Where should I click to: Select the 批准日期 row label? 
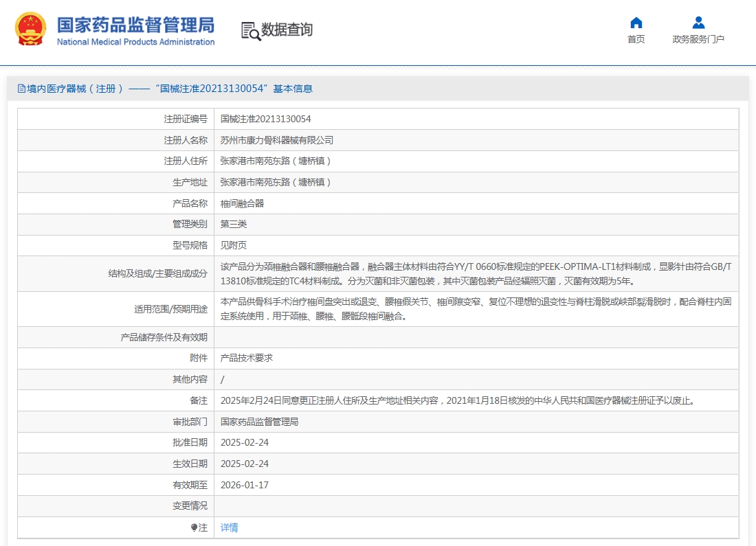[190, 442]
